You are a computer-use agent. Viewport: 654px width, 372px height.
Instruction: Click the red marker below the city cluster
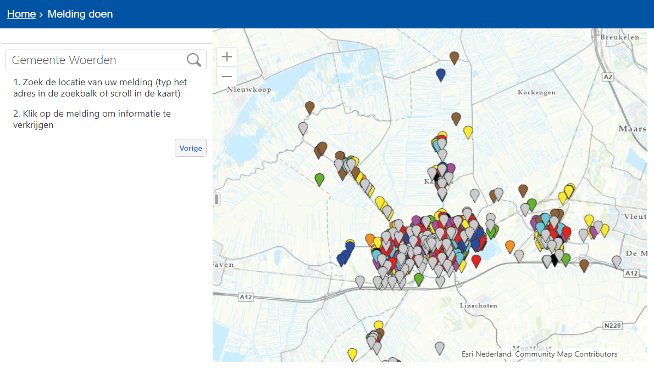click(476, 261)
